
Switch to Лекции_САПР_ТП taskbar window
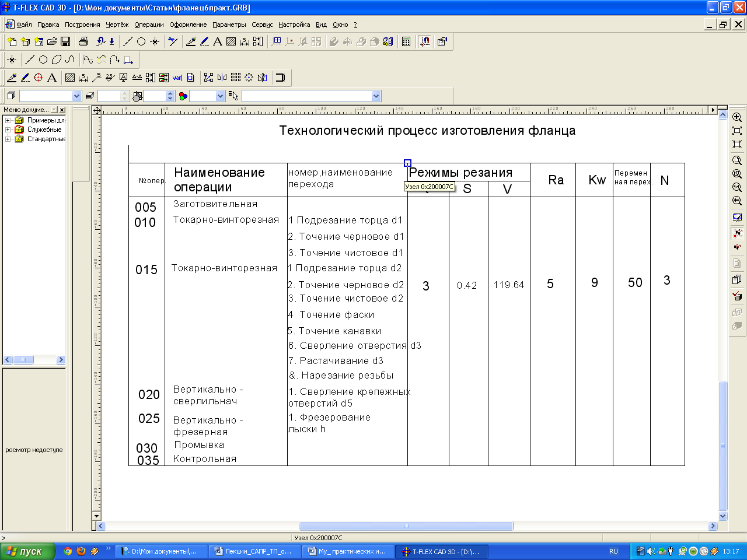click(x=256, y=551)
